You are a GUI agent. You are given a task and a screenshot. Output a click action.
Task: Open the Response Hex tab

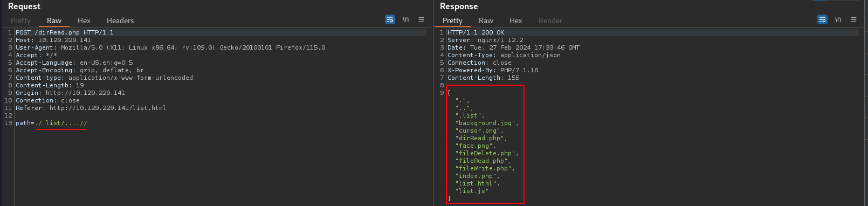pyautogui.click(x=516, y=20)
